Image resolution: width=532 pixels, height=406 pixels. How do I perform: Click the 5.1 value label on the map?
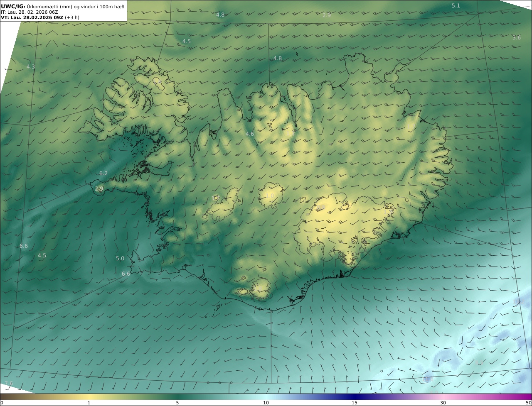[456, 5]
